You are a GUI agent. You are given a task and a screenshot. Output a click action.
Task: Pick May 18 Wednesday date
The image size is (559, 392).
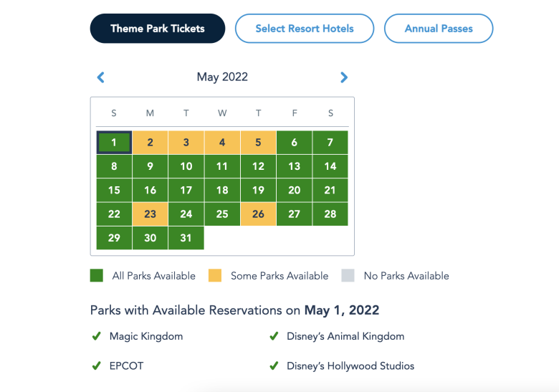pos(222,191)
